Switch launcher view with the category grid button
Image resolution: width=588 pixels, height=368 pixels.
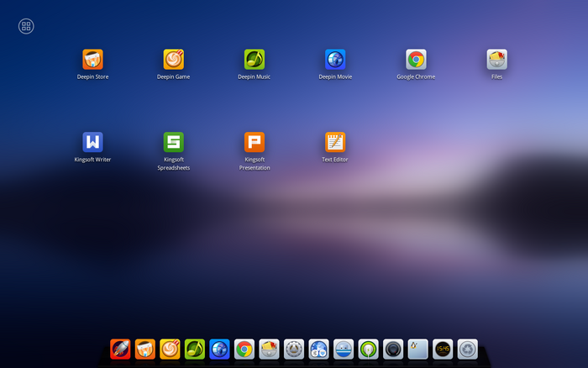(26, 26)
